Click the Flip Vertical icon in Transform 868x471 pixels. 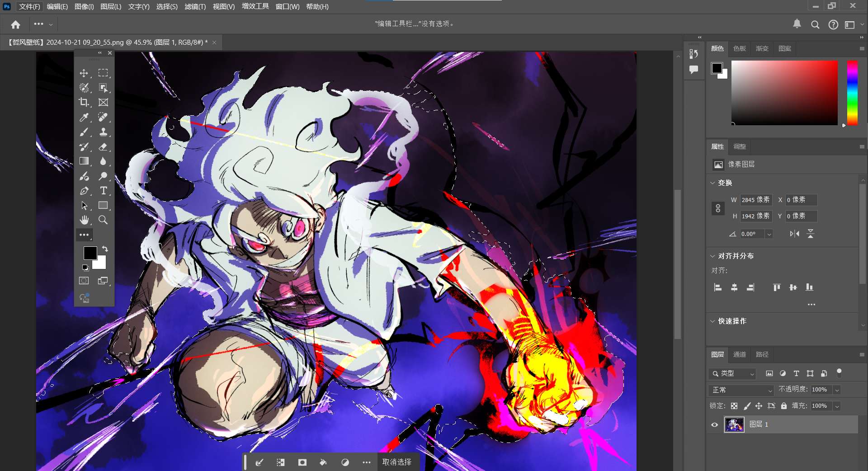pos(810,234)
